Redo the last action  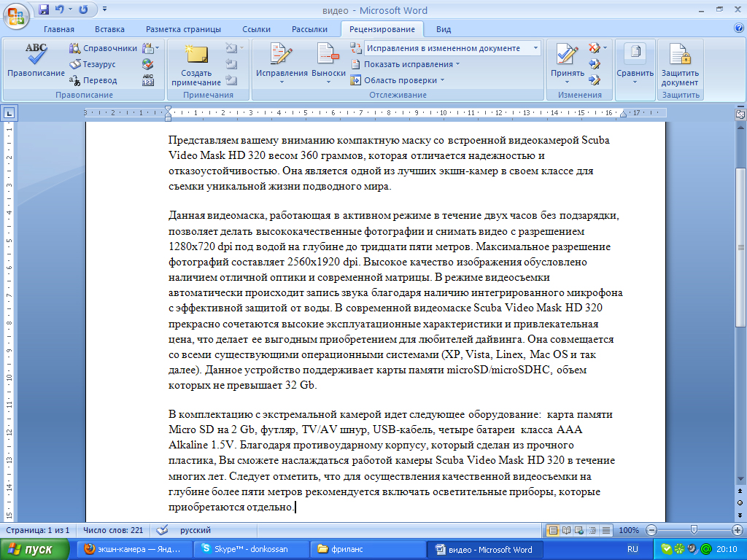pyautogui.click(x=84, y=9)
